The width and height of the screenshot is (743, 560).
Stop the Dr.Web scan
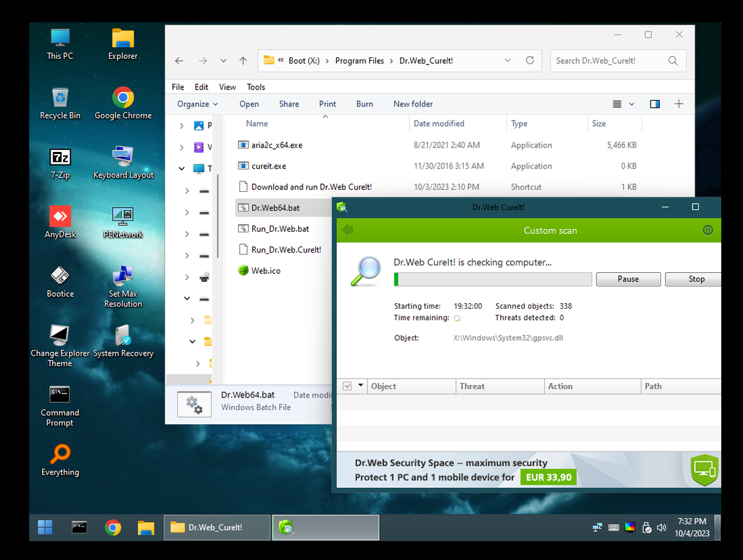point(693,279)
